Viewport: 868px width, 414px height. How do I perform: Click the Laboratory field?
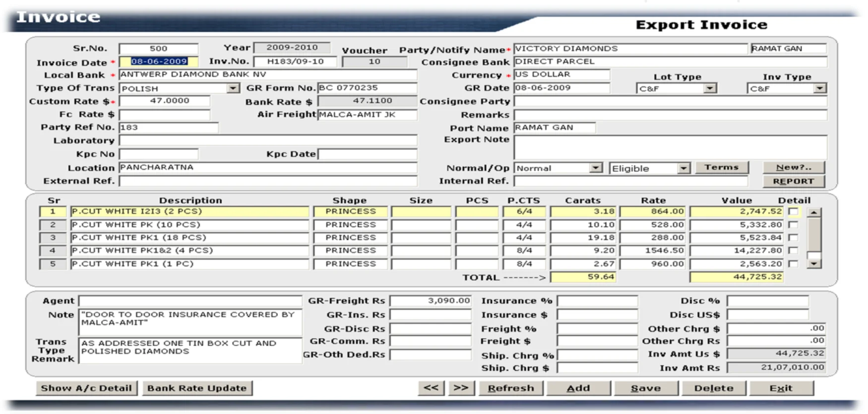point(268,140)
